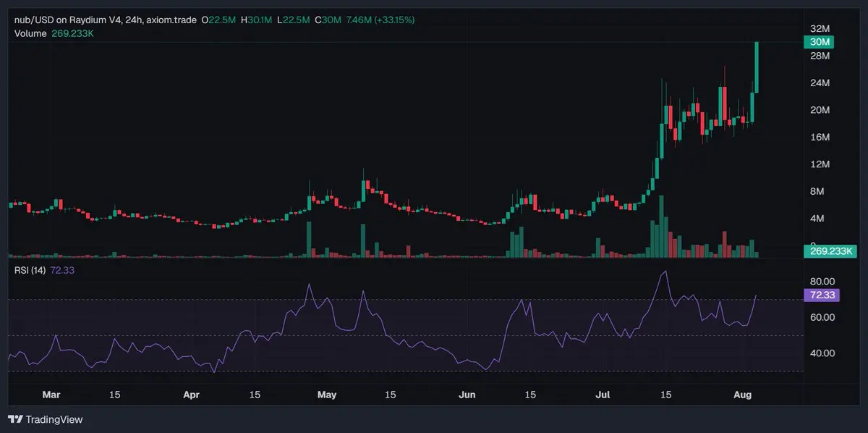Screen dimensions: 868x433
Task: Click the 28M price axis label
Action: (820, 56)
